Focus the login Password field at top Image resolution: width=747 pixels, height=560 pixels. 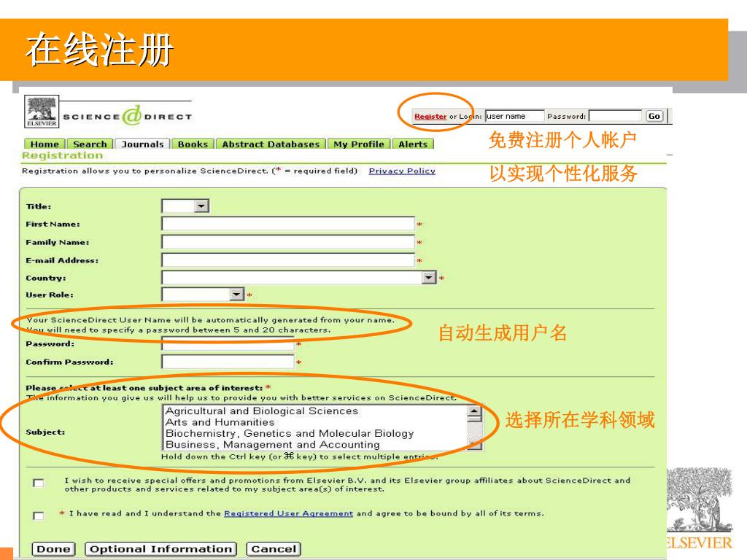(616, 116)
